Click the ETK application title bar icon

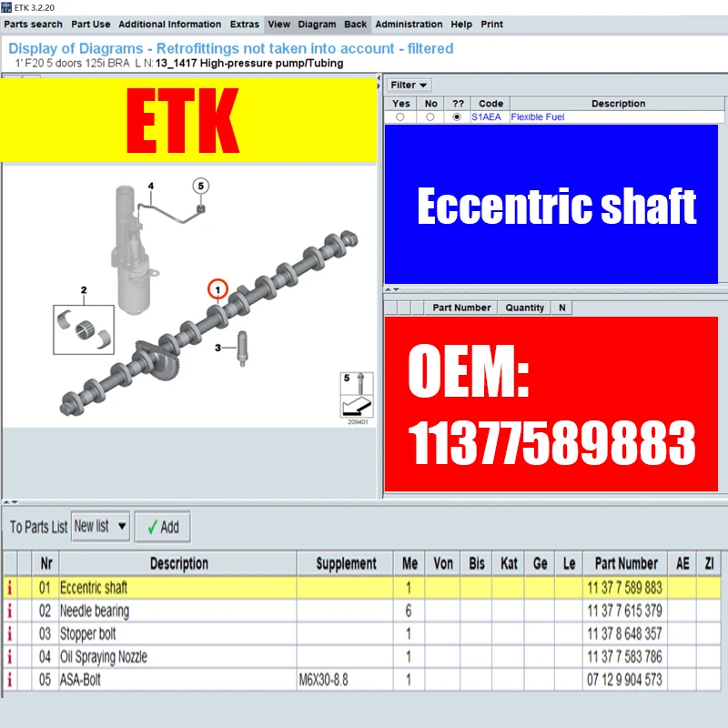click(6, 7)
